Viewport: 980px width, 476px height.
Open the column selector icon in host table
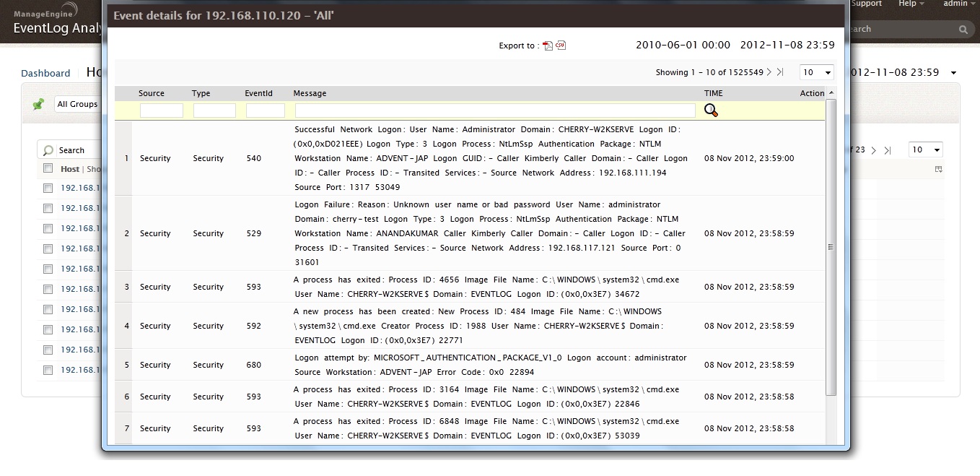coord(939,169)
